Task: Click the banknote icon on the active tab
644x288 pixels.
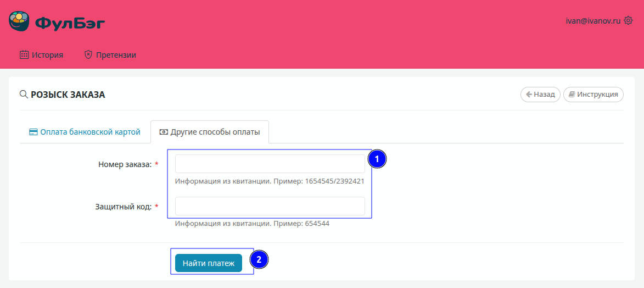Action: click(164, 132)
